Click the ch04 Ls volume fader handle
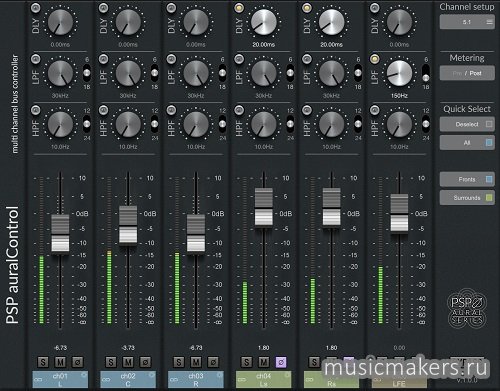This screenshot has width=500, height=391. [x=264, y=207]
